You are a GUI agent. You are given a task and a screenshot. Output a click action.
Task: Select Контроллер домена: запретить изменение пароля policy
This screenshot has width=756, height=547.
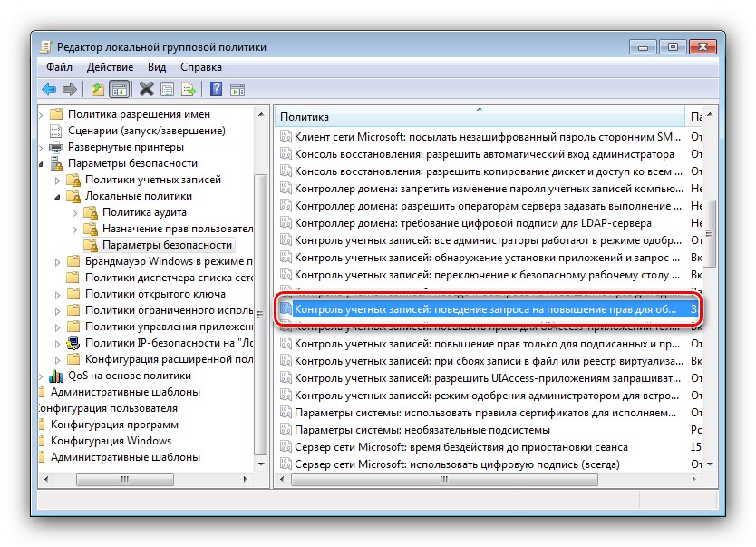point(489,189)
